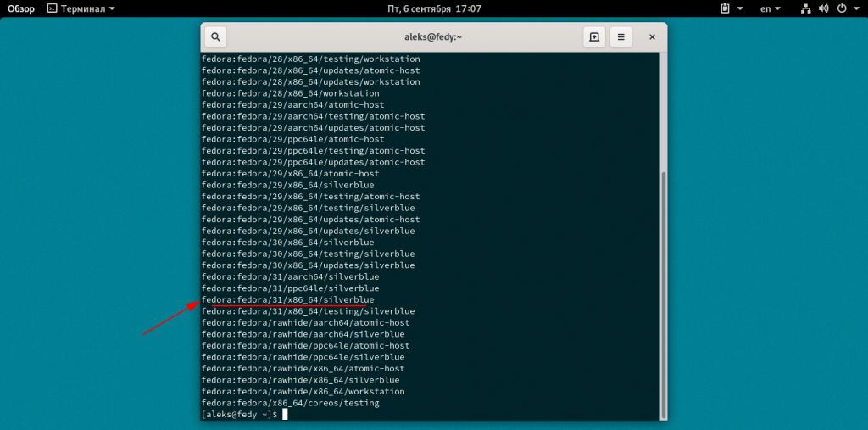This screenshot has height=430, width=868.
Task: Click the terminal vertical scrollbar
Action: coord(663,288)
